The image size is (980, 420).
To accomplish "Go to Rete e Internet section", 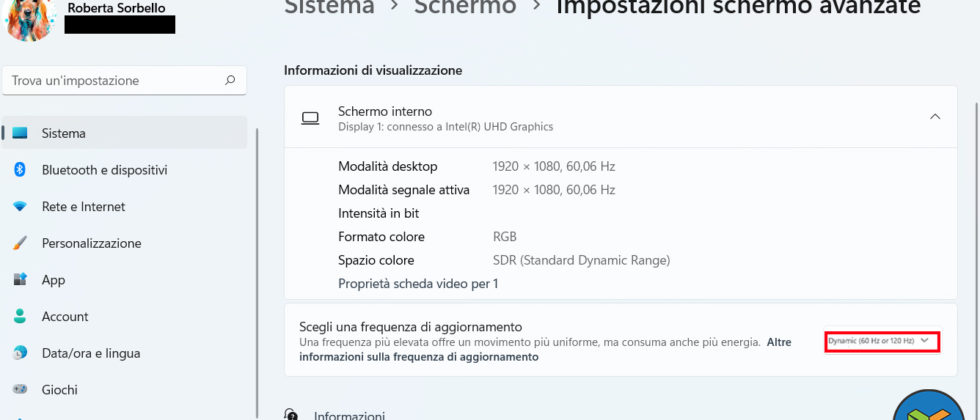I will (83, 207).
